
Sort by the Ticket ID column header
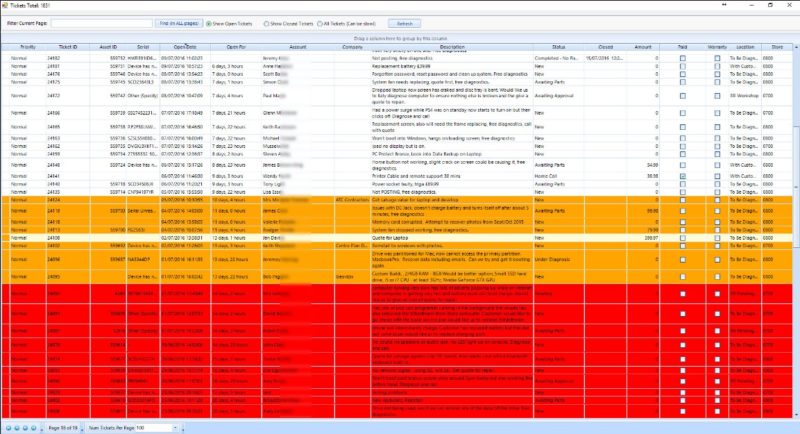tap(68, 47)
